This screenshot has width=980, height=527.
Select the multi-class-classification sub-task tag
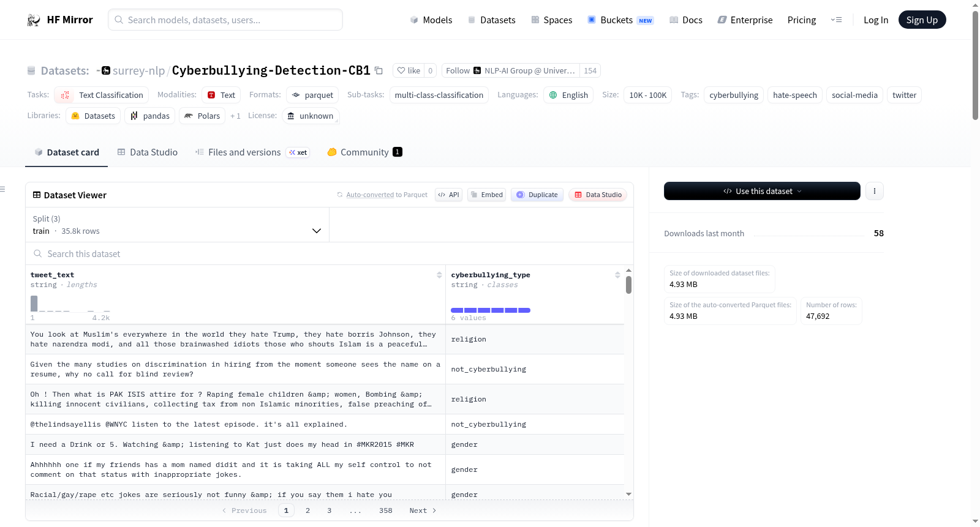[x=439, y=95]
